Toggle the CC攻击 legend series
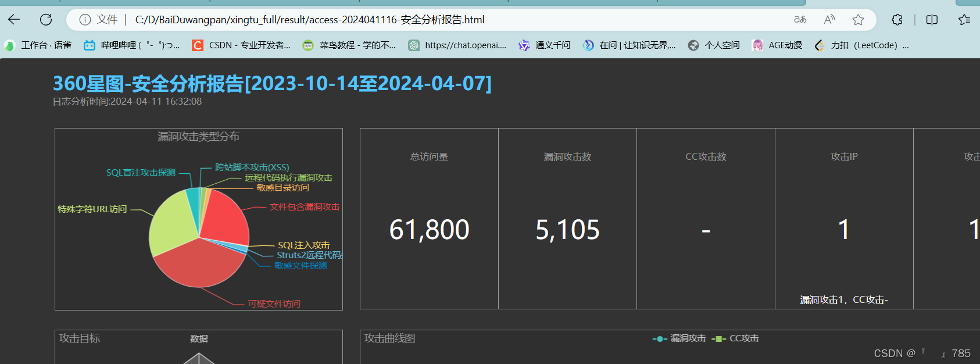 pos(735,338)
